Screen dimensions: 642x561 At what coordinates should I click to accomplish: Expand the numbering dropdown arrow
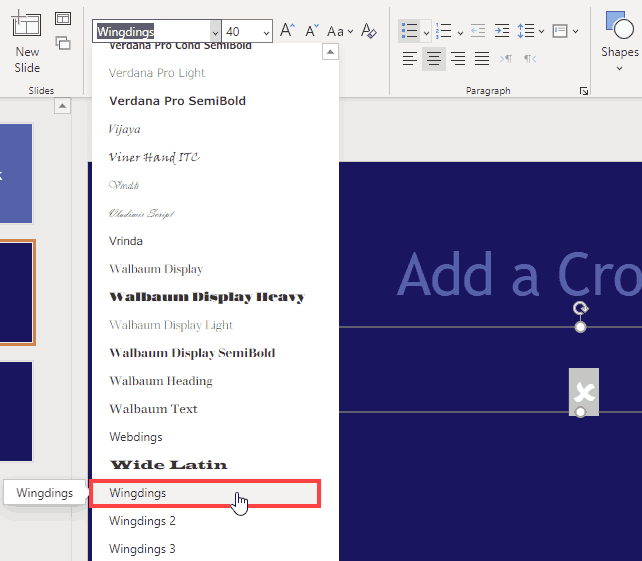pos(460,32)
